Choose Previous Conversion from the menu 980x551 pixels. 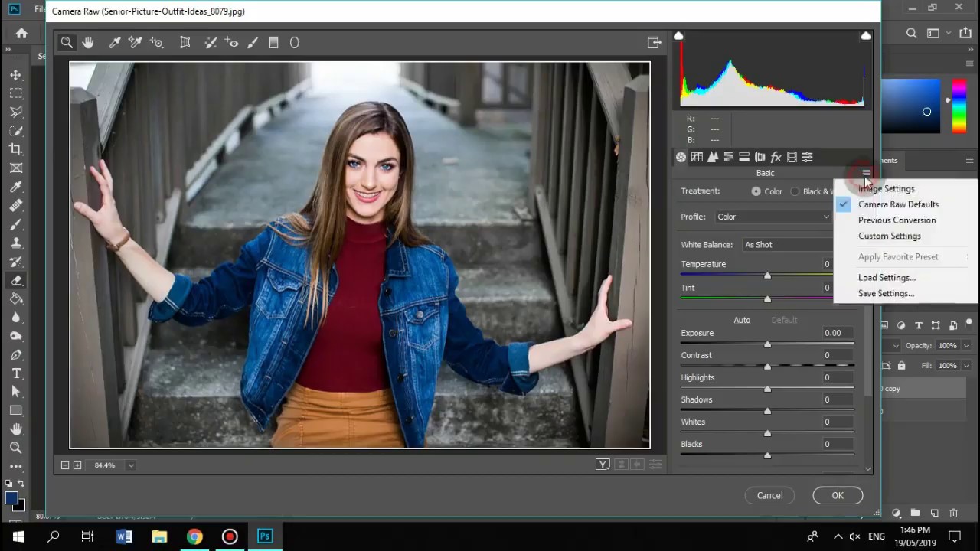(x=897, y=220)
